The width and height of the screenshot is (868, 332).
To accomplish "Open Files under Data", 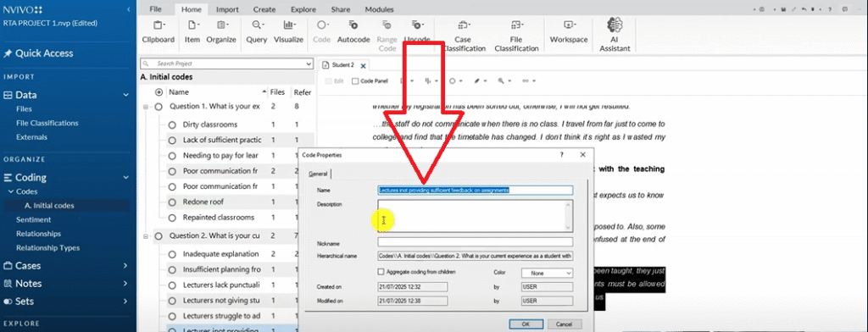I will (24, 109).
